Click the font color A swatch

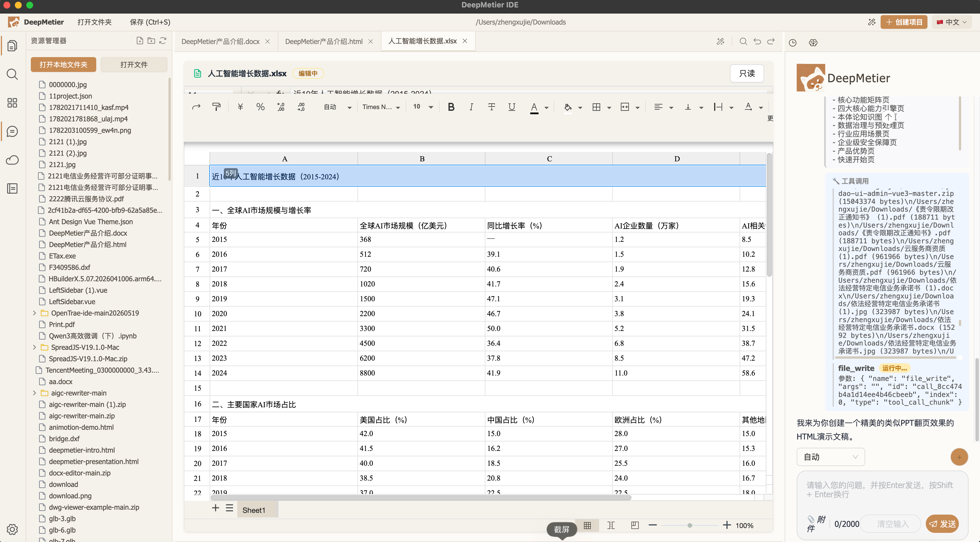(x=534, y=108)
